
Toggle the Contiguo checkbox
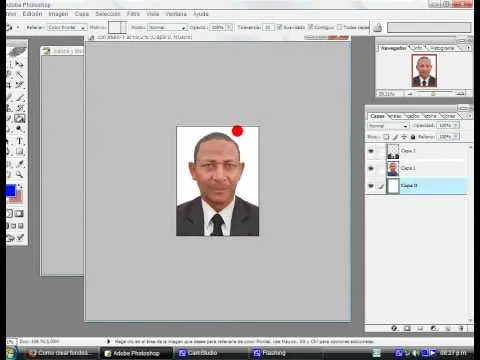tap(310, 27)
